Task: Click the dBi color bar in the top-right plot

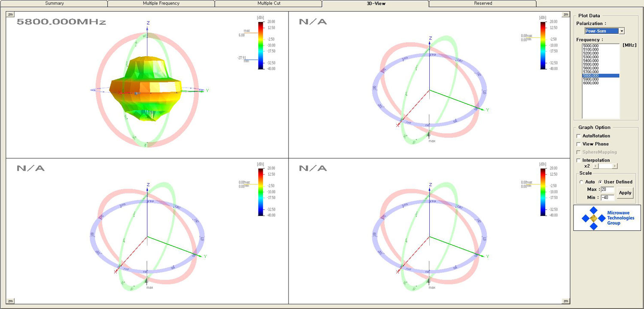Action: point(544,45)
